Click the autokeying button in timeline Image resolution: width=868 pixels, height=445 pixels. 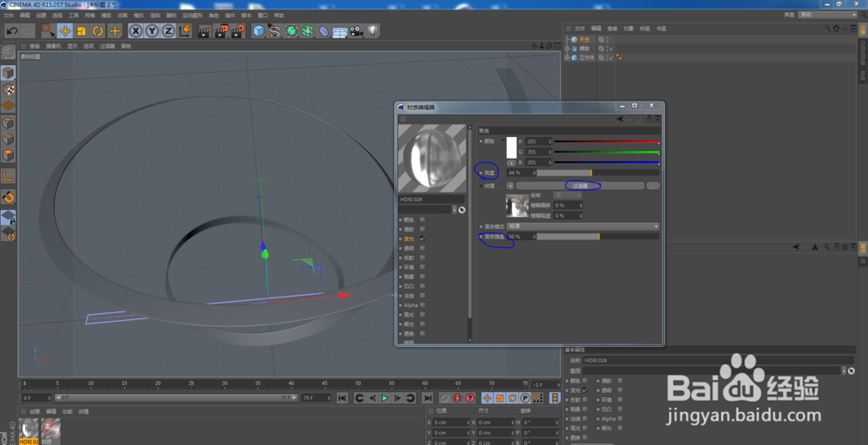[x=457, y=398]
